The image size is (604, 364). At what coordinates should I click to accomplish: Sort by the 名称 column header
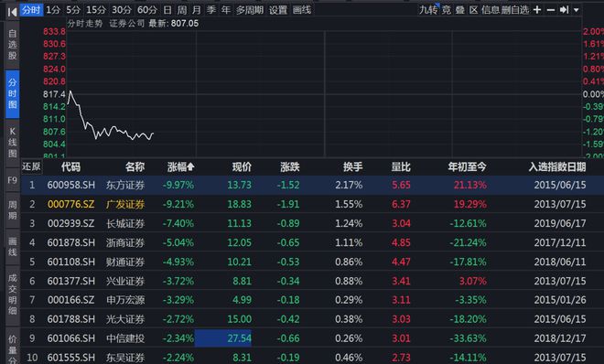(x=135, y=167)
